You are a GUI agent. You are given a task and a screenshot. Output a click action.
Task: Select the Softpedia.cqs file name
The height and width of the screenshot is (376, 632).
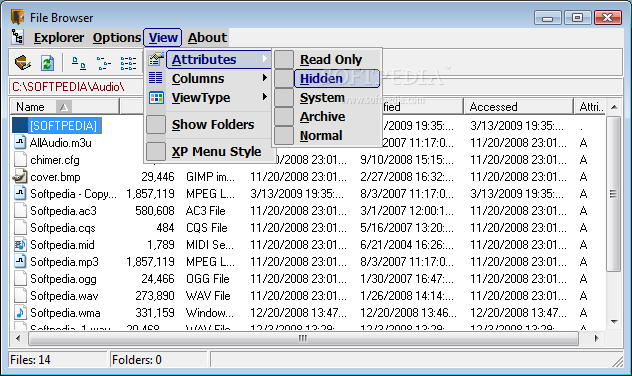point(63,228)
